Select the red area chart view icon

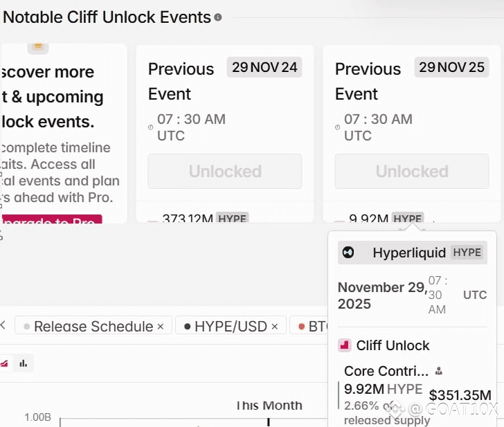(x=5, y=363)
